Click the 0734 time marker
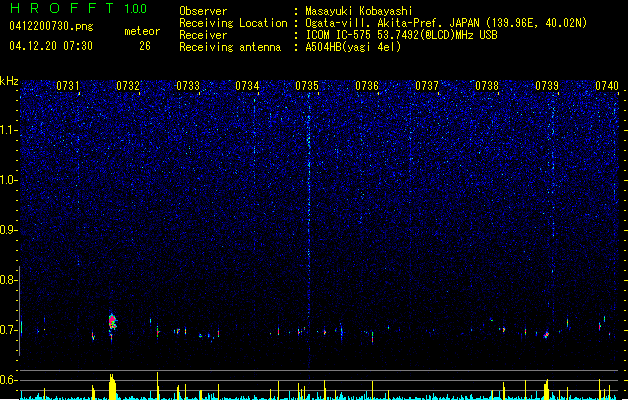Viewport: 629px width, 400px height. point(247,86)
